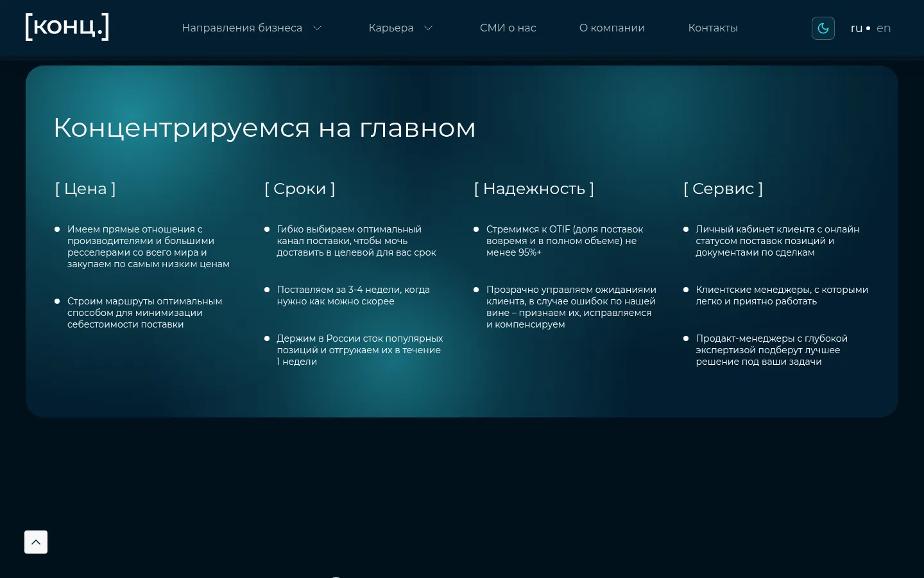Toggle the dark mode moon switch
The height and width of the screenshot is (578, 924).
(823, 28)
